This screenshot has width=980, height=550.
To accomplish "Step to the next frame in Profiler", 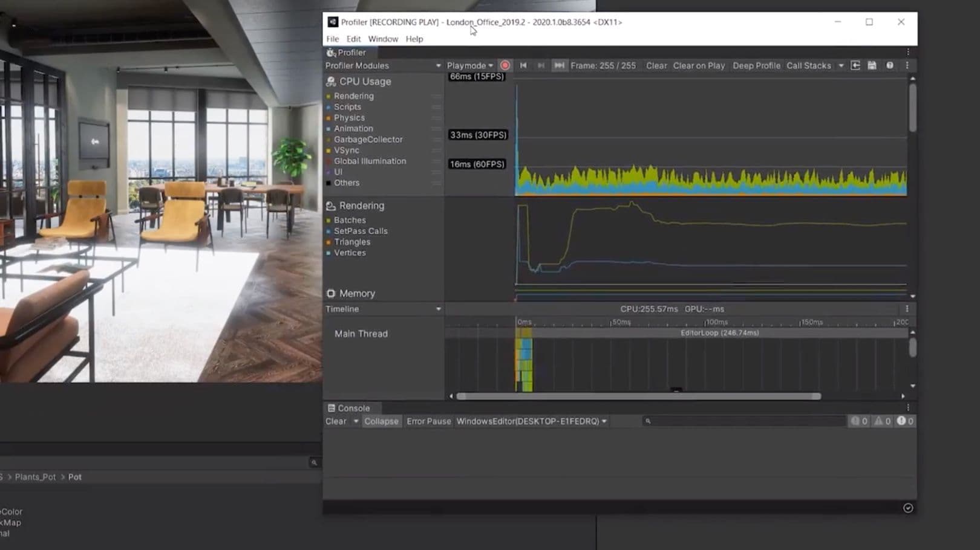I will point(541,65).
